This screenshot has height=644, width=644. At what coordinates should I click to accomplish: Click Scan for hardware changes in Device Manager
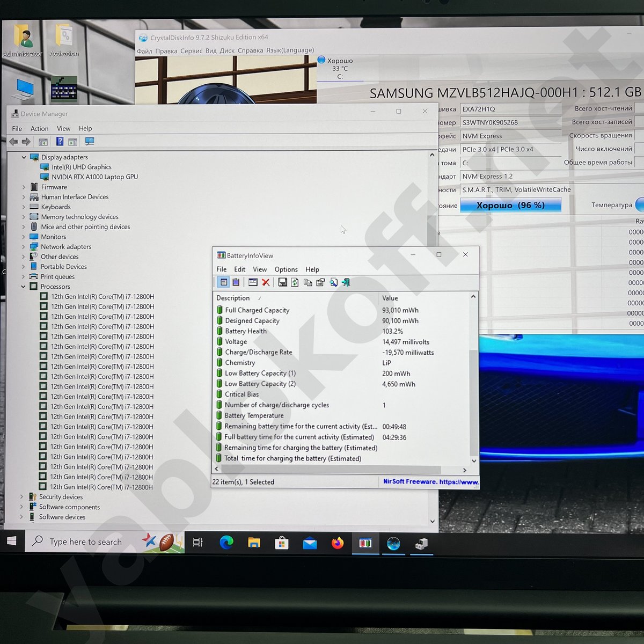90,142
